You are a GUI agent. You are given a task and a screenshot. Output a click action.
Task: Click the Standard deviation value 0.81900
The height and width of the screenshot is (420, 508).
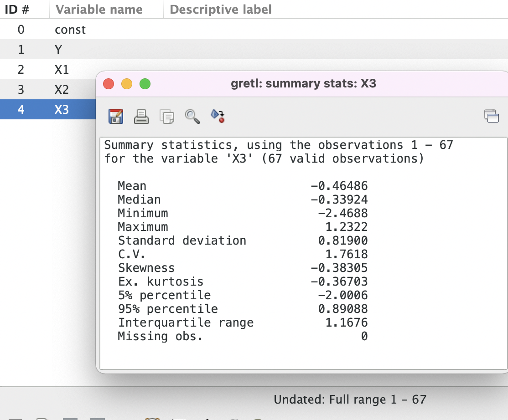(x=343, y=241)
